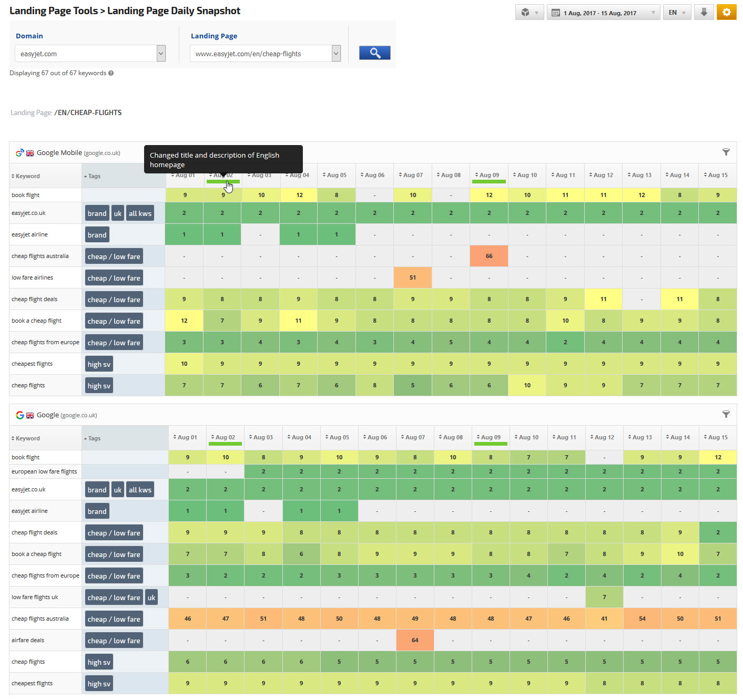Open the cube options menu icon
This screenshot has height=700, width=743.
coord(529,12)
